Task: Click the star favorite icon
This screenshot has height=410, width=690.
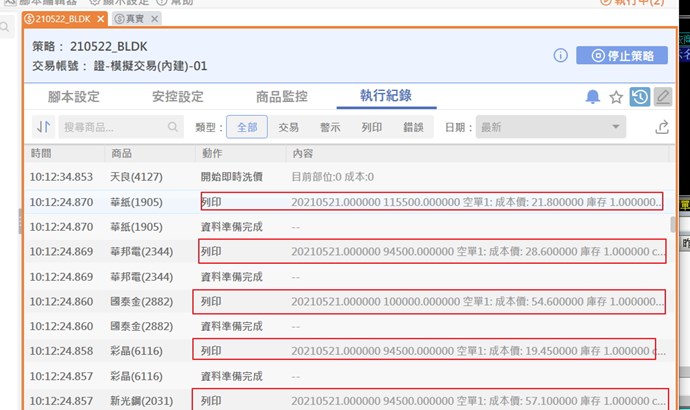Action: tap(616, 97)
